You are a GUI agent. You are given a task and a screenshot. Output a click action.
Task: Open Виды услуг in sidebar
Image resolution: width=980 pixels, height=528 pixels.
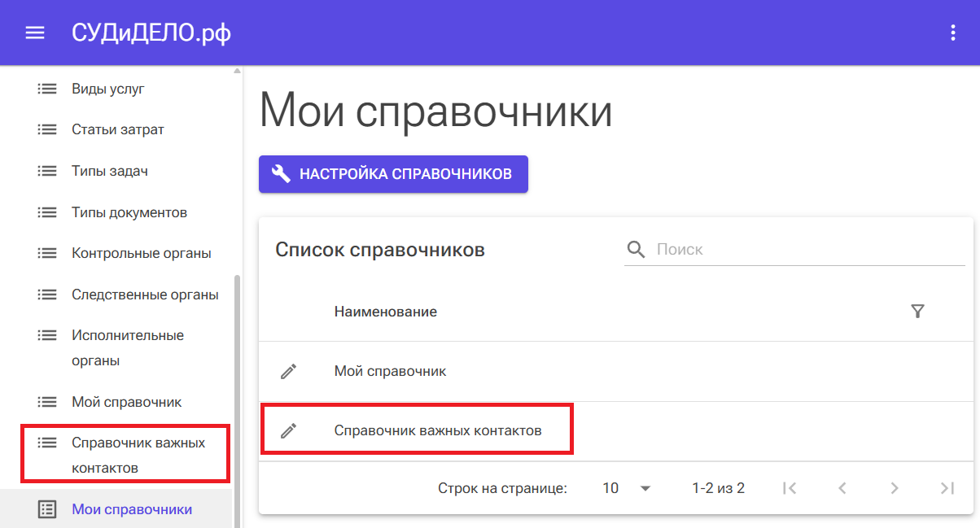tap(107, 89)
